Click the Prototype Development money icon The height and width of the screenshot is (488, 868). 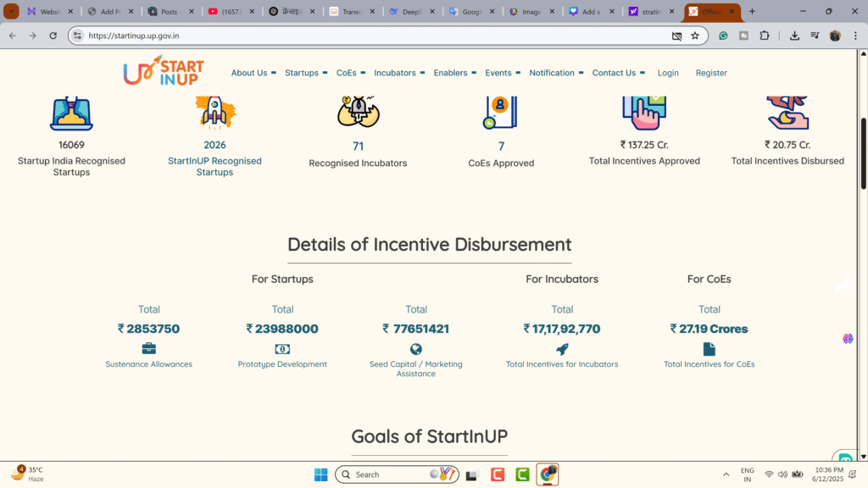pos(282,349)
